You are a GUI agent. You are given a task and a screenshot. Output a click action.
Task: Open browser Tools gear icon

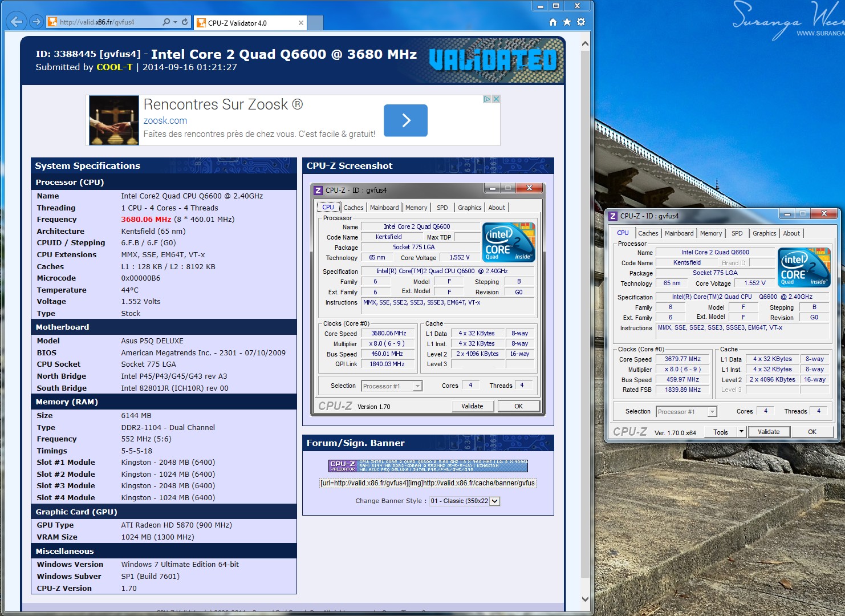pos(581,22)
